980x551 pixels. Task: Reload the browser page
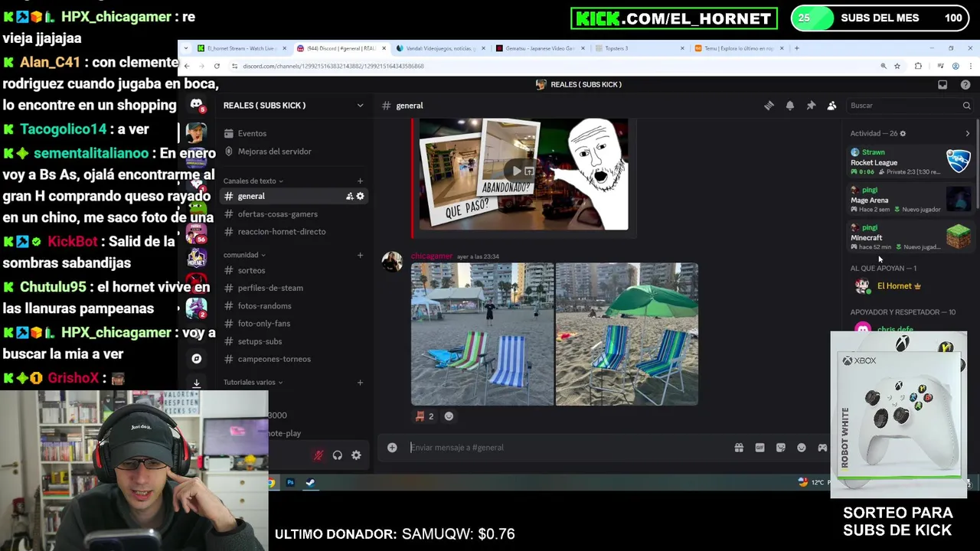217,66
